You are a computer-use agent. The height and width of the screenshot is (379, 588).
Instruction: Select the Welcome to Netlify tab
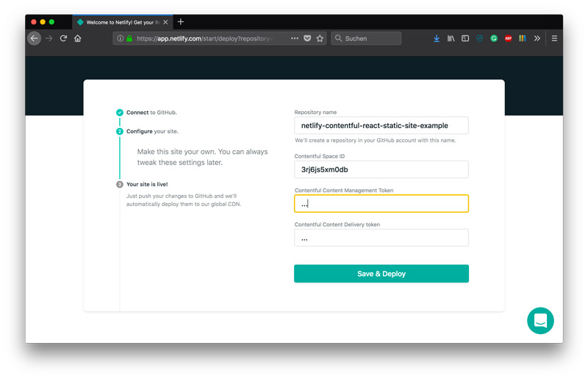(123, 22)
